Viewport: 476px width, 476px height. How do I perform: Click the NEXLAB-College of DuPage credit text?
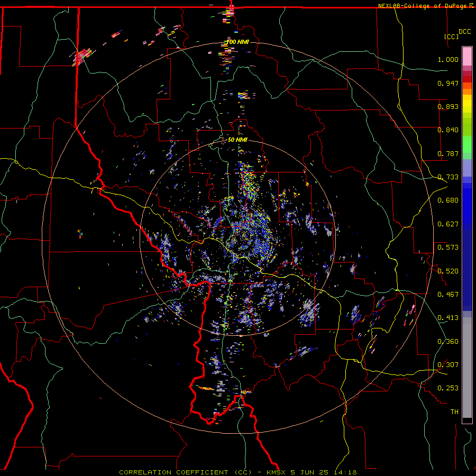423,6
